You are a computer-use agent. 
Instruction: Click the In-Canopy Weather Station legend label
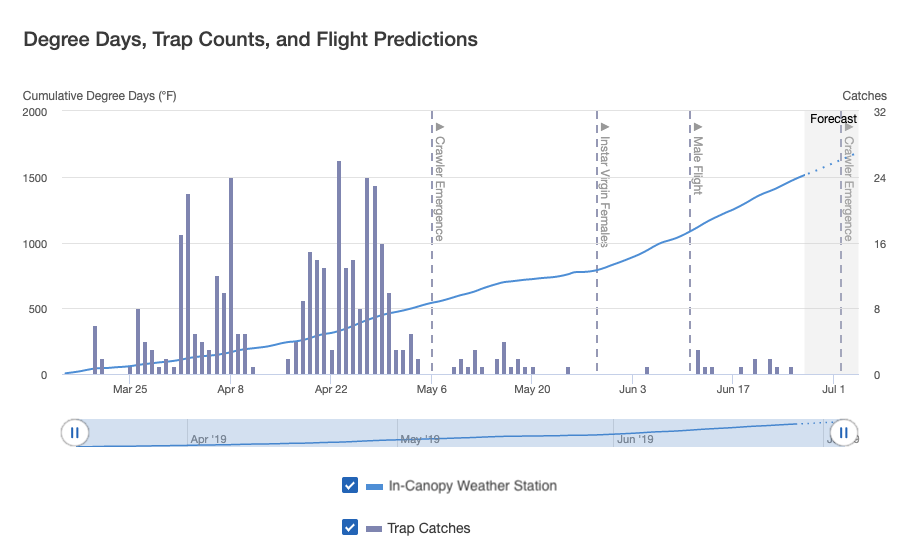coord(472,486)
